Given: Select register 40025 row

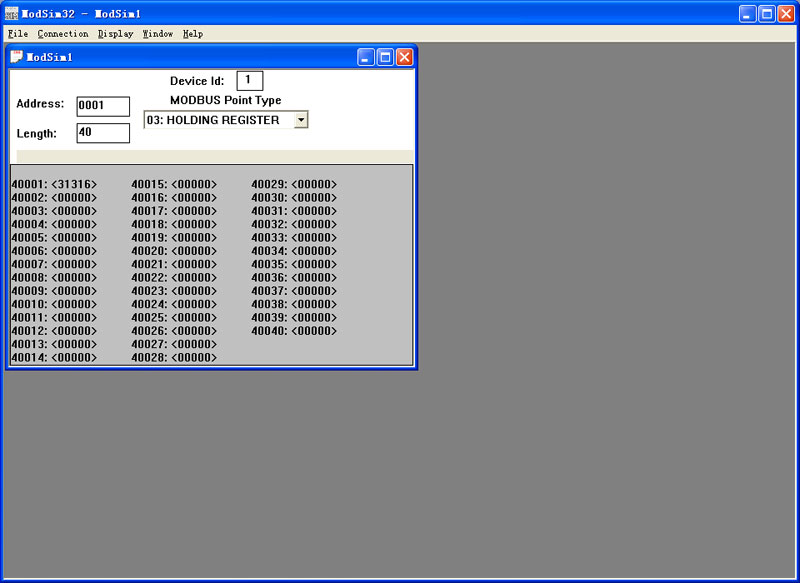Looking at the screenshot, I should pos(174,317).
